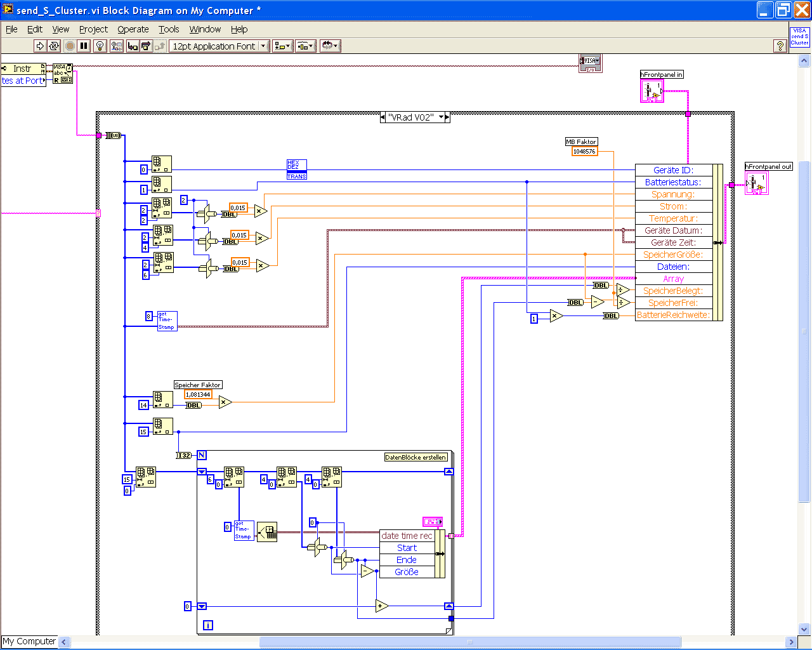Viewport: 812px width, 650px height.
Task: Open the Tools menu
Action: coord(169,29)
